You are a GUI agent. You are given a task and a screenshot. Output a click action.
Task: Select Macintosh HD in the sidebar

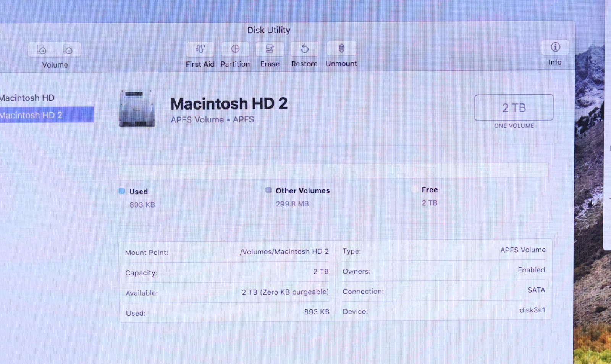click(x=27, y=98)
